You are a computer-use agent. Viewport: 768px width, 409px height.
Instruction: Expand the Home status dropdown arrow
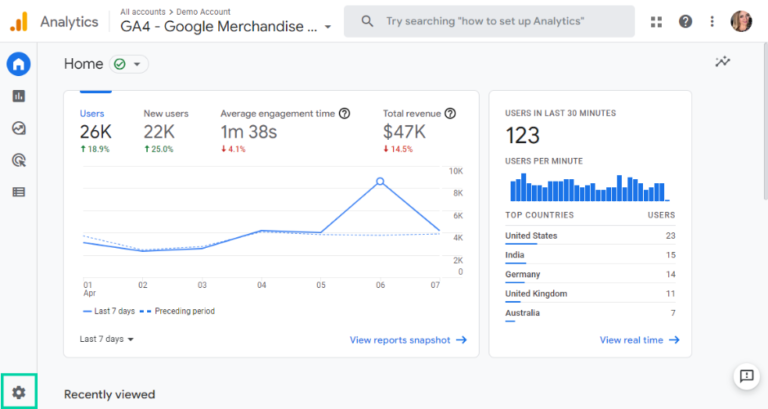pyautogui.click(x=137, y=64)
